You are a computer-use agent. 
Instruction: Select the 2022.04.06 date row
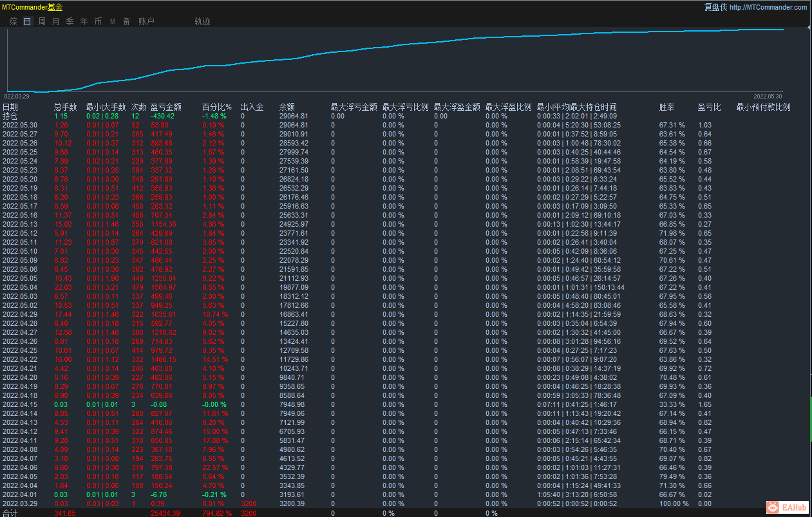(20, 467)
